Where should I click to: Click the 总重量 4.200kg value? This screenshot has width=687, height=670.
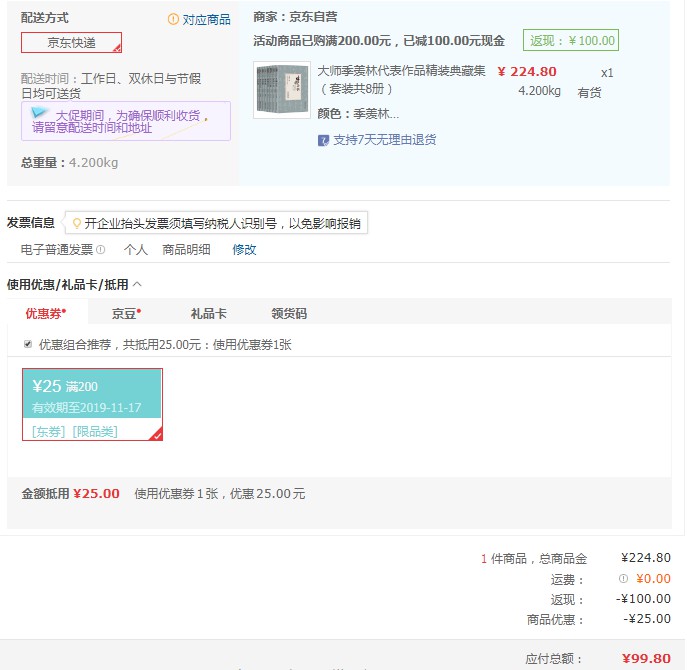[93, 163]
